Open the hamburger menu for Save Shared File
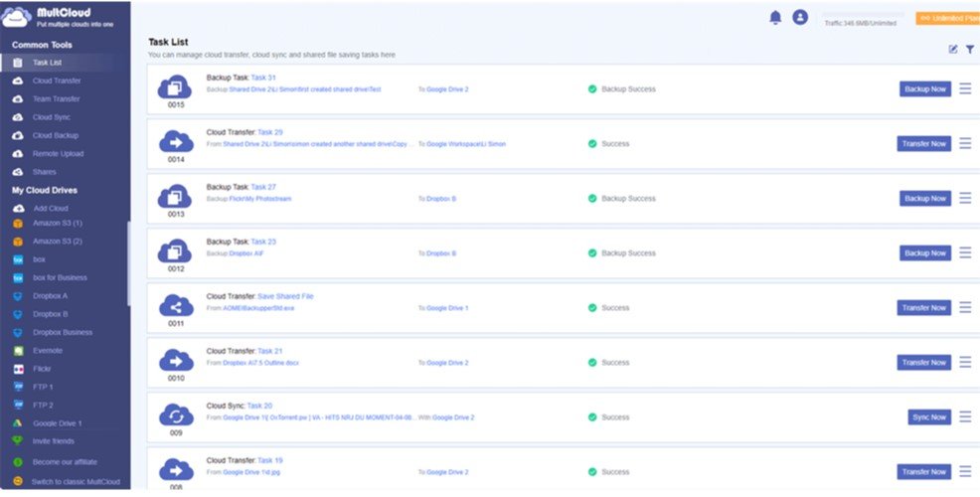This screenshot has width=980, height=497. point(965,307)
